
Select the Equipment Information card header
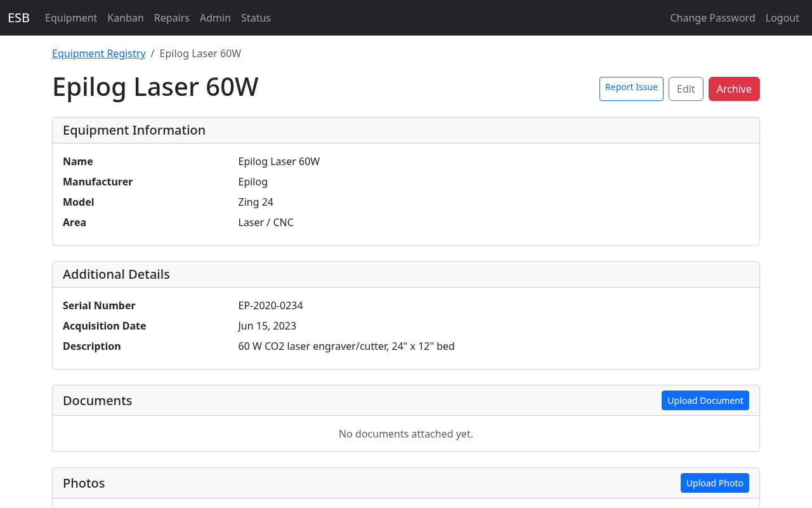pyautogui.click(x=134, y=130)
